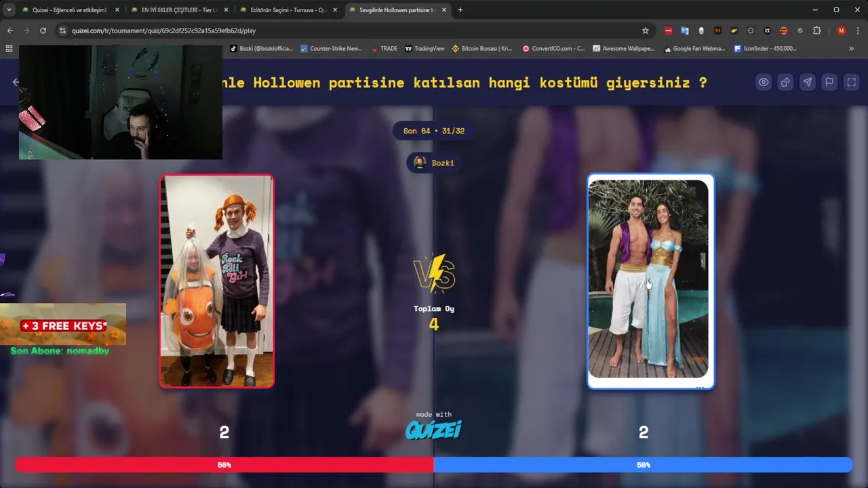This screenshot has height=488, width=868.
Task: Click the flag report icon
Action: tap(829, 82)
